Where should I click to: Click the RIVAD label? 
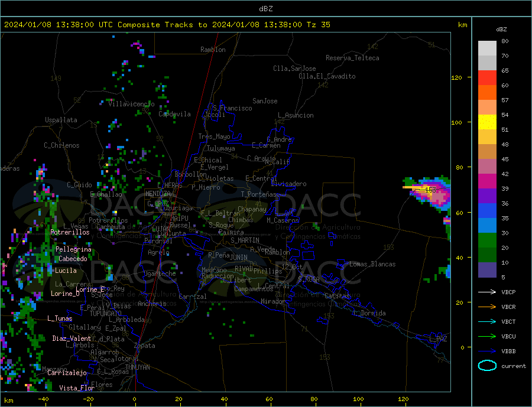pyautogui.click(x=244, y=269)
